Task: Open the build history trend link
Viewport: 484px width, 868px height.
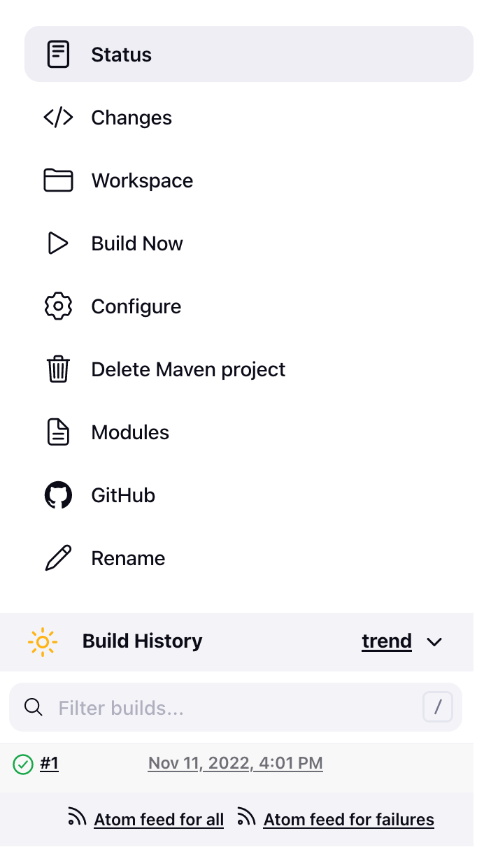Action: 386,641
